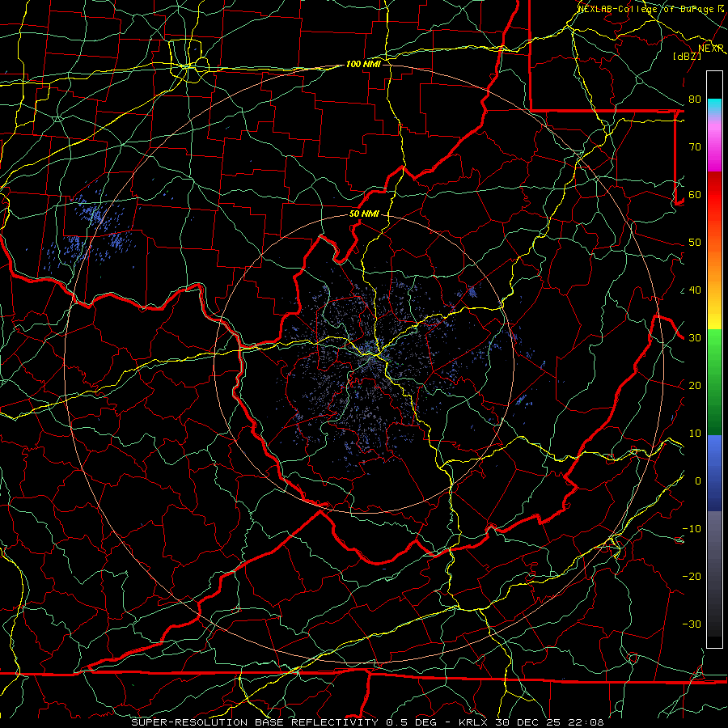Click the [dBZ] units label
This screenshot has height=728, width=728.
(687, 56)
